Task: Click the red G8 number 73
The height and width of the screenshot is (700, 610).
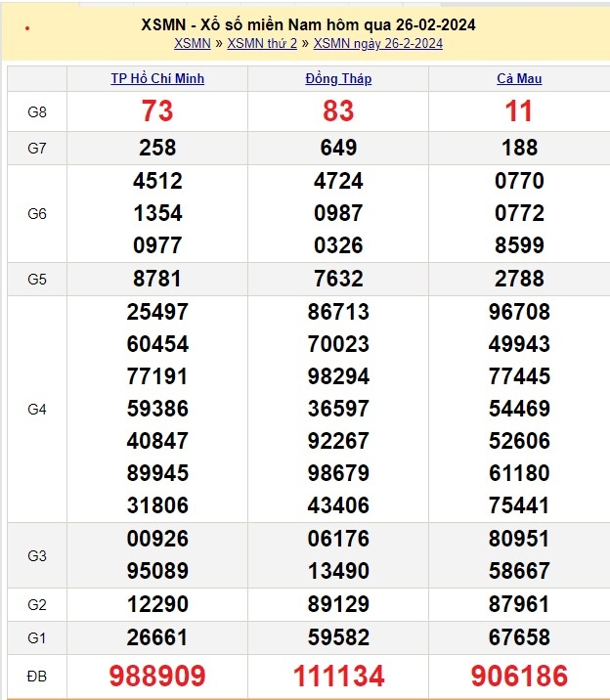Action: [157, 112]
